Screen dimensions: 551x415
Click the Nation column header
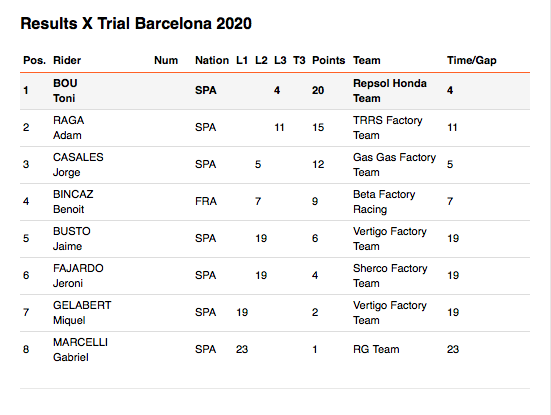[212, 60]
